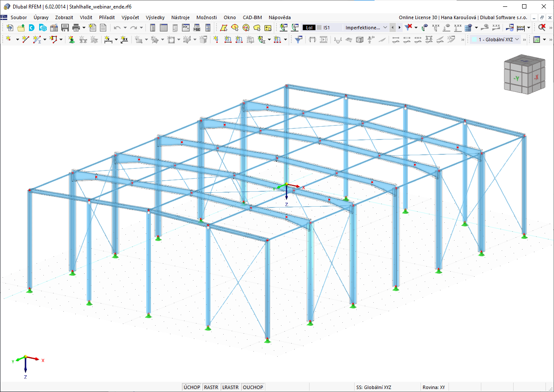Insert a new dimension
The image size is (554, 392).
108,40
